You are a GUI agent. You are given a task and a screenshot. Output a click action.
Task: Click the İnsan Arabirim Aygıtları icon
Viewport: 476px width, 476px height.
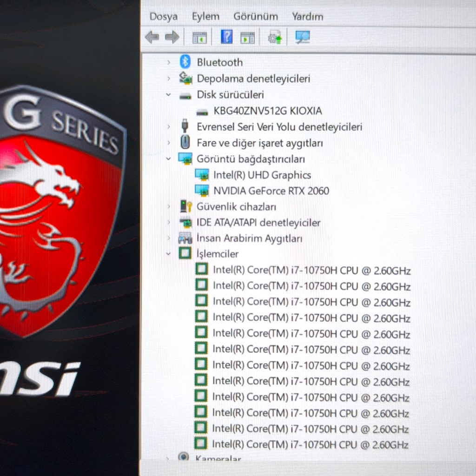185,238
